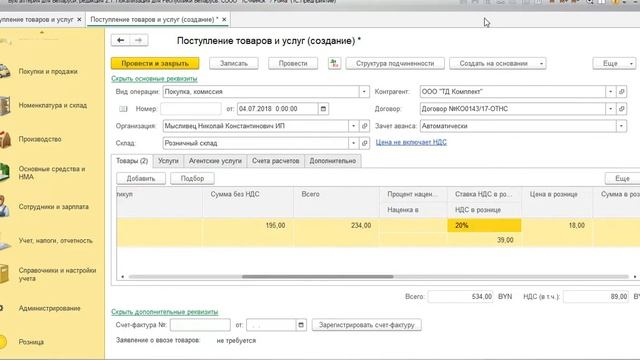Image resolution: width=640 pixels, height=360 pixels.
Task: Open the Розница section icon
Action: click(x=3, y=342)
